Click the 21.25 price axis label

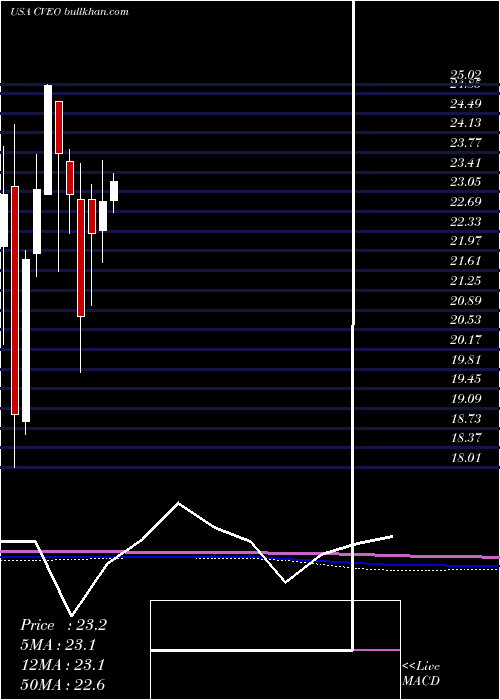tap(466, 281)
